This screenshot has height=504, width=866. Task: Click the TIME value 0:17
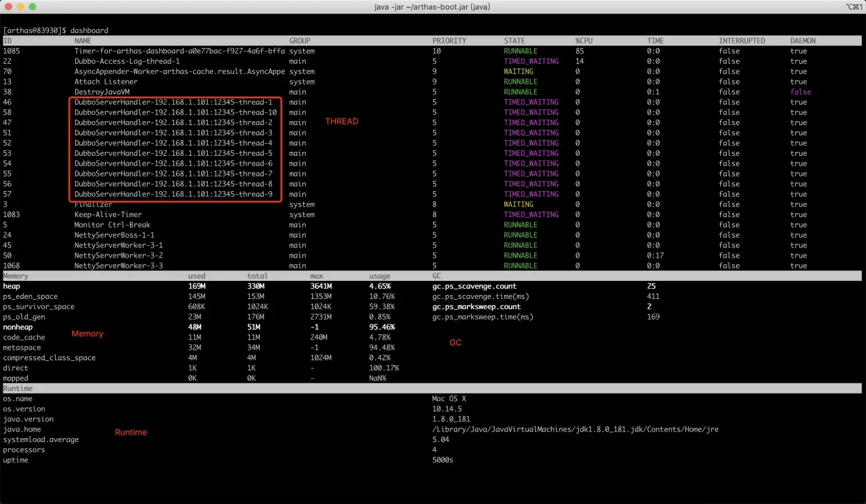(655, 256)
